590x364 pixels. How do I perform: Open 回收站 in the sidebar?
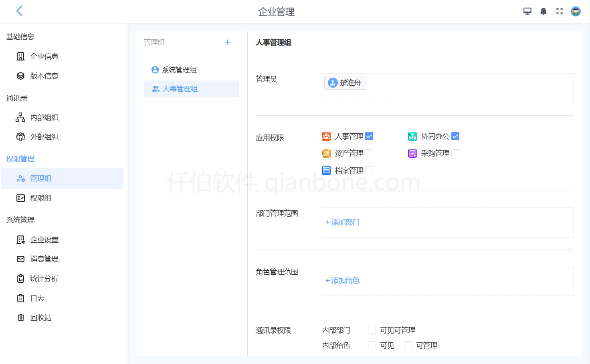[40, 318]
